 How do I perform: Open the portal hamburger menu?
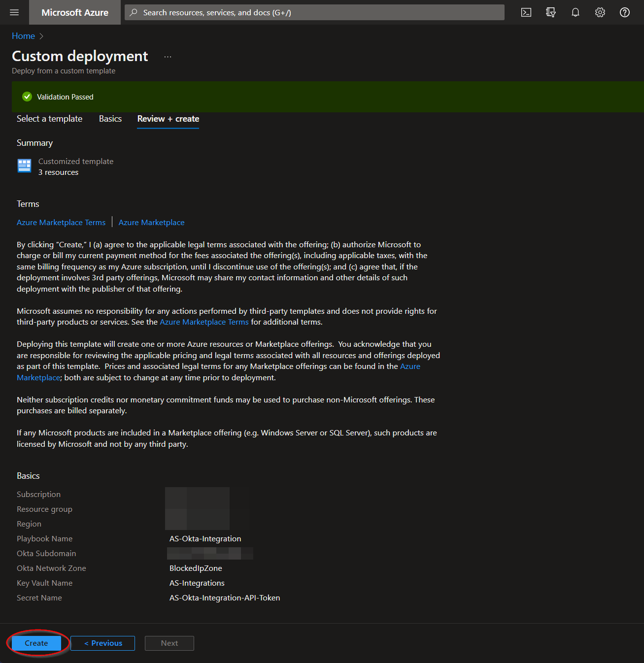click(x=14, y=12)
